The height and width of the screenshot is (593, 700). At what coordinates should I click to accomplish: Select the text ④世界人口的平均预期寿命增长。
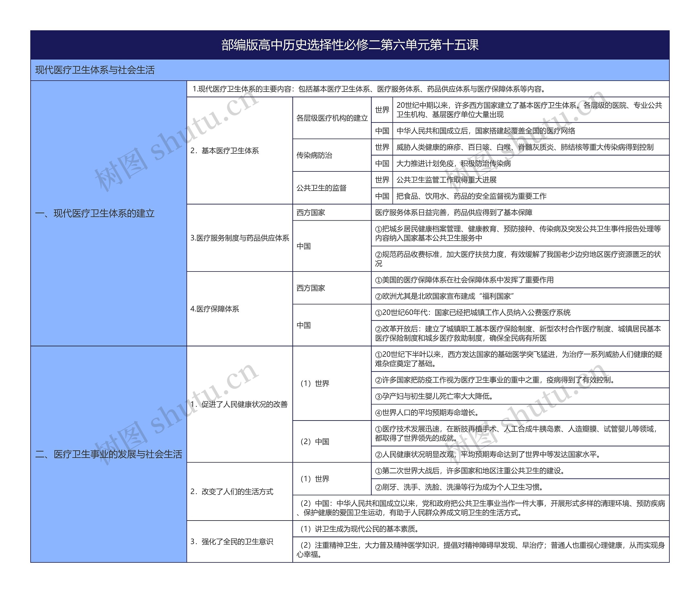[x=427, y=413]
